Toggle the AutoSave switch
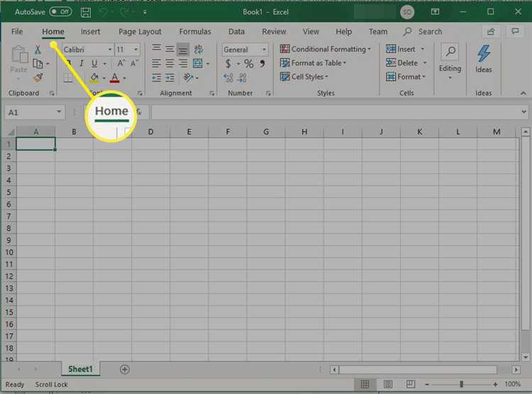This screenshot has width=532, height=394. click(60, 12)
